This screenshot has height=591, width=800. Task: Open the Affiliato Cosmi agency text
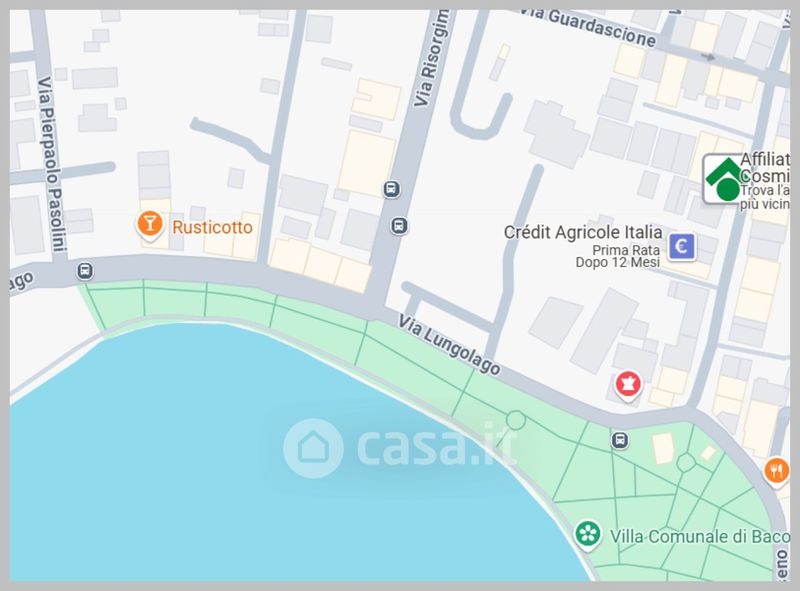click(765, 167)
